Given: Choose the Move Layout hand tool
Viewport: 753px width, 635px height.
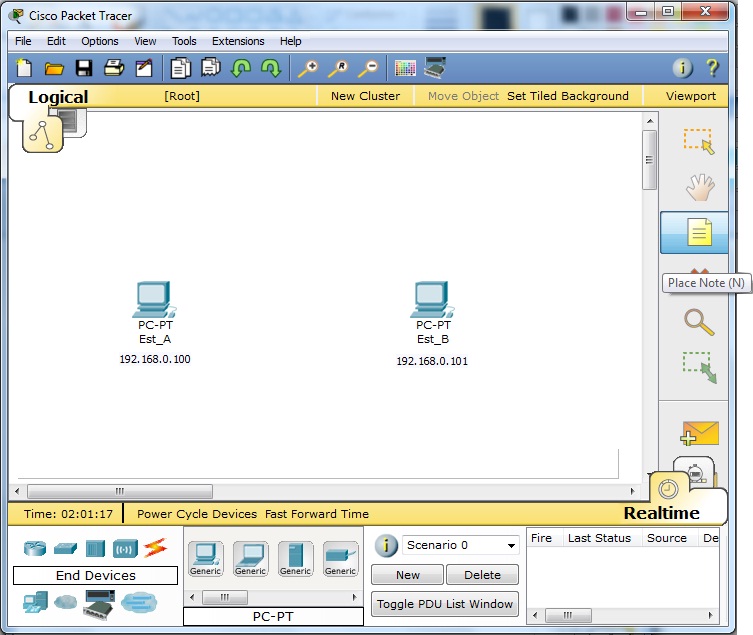Looking at the screenshot, I should [698, 187].
